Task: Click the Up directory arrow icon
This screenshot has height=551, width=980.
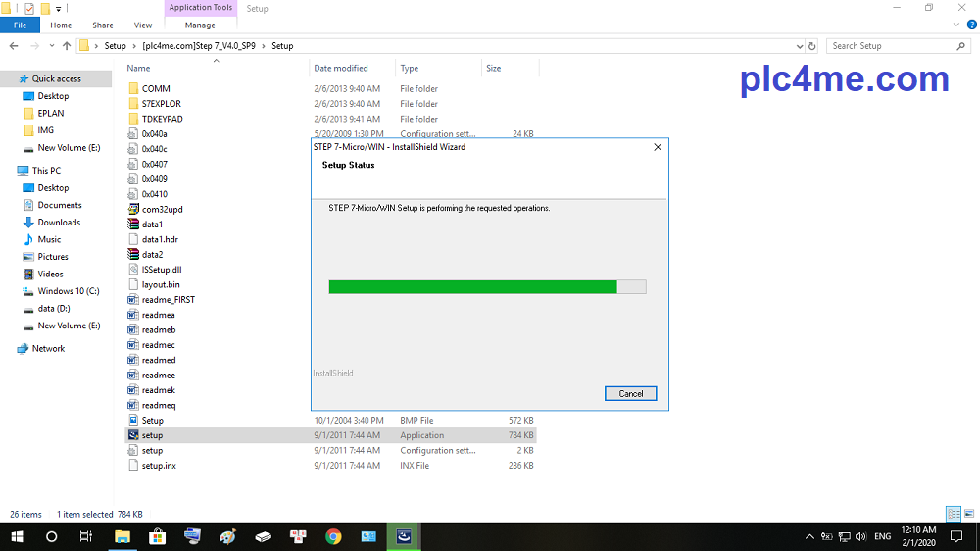Action: point(67,46)
